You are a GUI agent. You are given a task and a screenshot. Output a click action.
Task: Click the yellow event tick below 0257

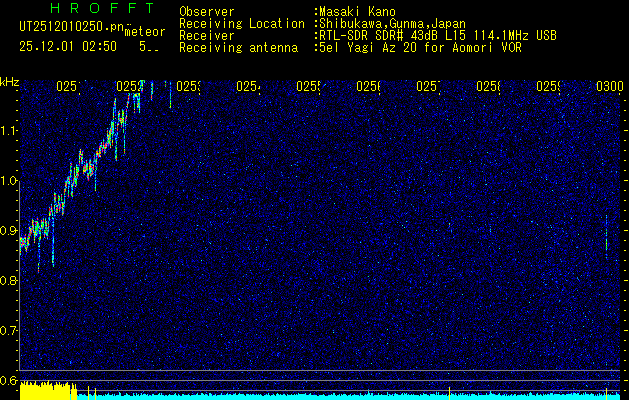tap(449, 392)
